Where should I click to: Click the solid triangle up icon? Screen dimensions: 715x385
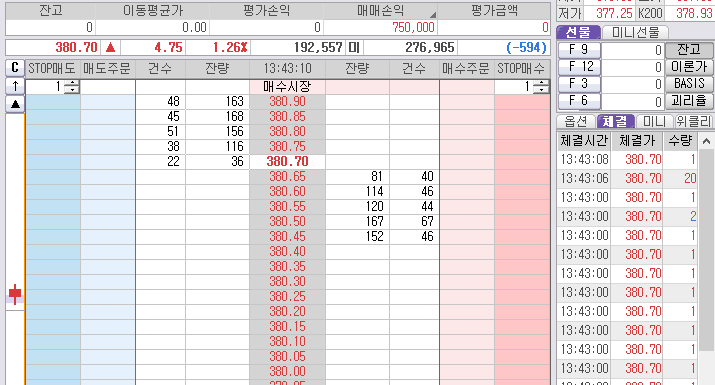(x=15, y=104)
